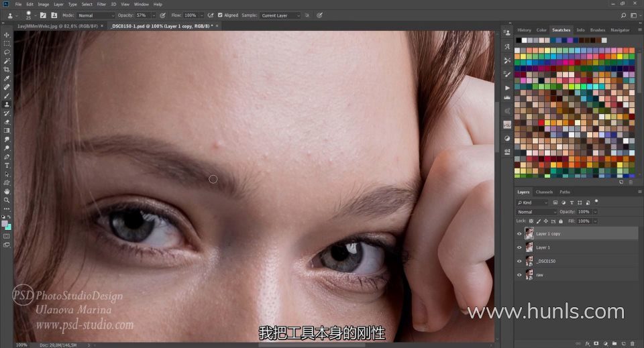Select the History Brush tool
The image size is (644, 348).
(7, 113)
